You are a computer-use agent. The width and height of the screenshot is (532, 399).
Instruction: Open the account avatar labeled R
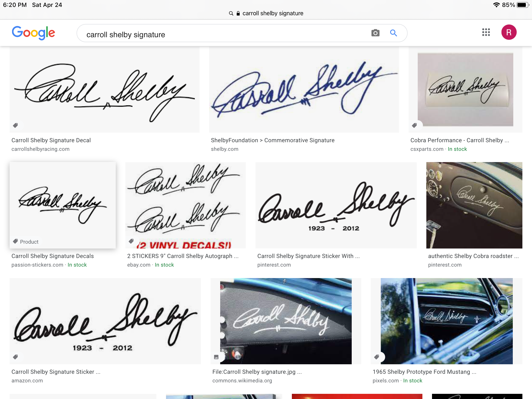tap(509, 32)
